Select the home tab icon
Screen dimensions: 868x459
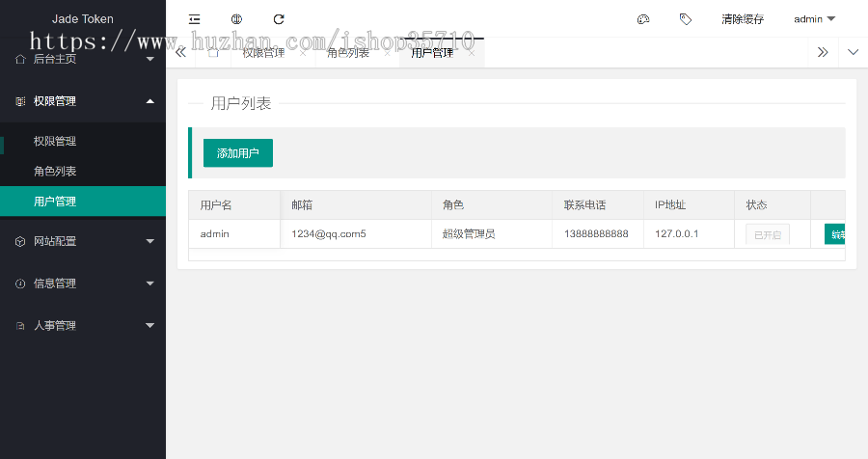point(213,53)
